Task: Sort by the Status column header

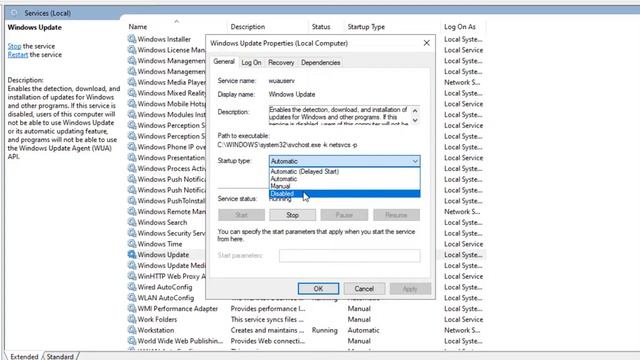Action: 321,27
